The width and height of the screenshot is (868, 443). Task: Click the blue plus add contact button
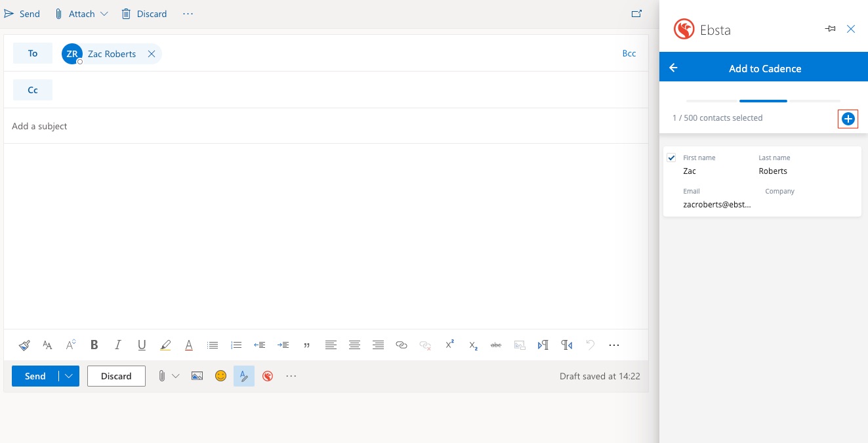pyautogui.click(x=848, y=119)
